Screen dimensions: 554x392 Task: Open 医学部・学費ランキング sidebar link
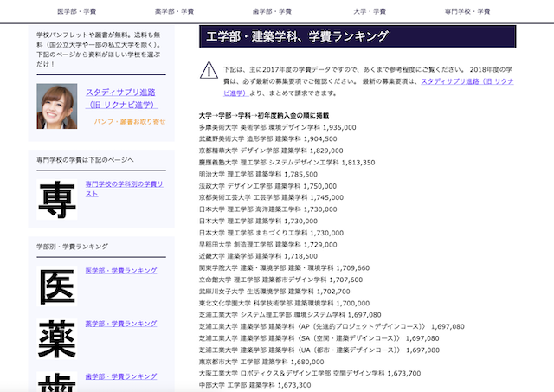121,271
